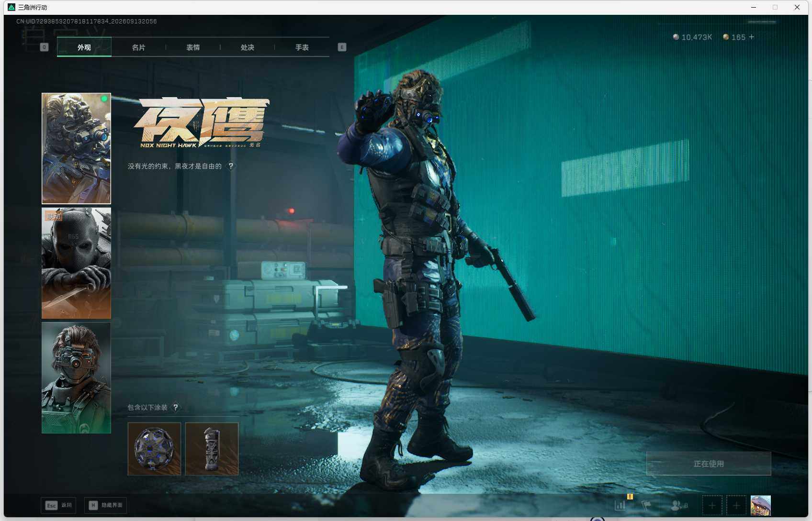Switch to the 外观 tab

(84, 47)
